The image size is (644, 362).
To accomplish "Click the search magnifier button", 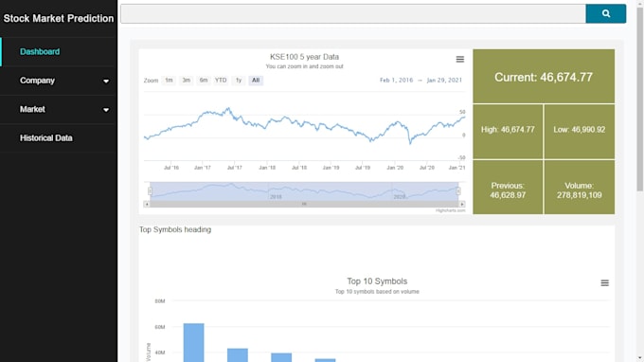I will 606,13.
